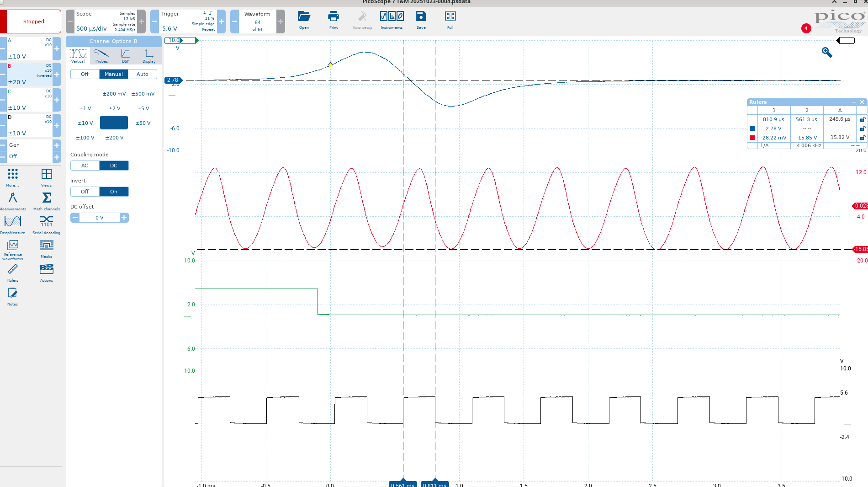This screenshot has height=487, width=868.
Task: Open the Notes tool
Action: 12,296
